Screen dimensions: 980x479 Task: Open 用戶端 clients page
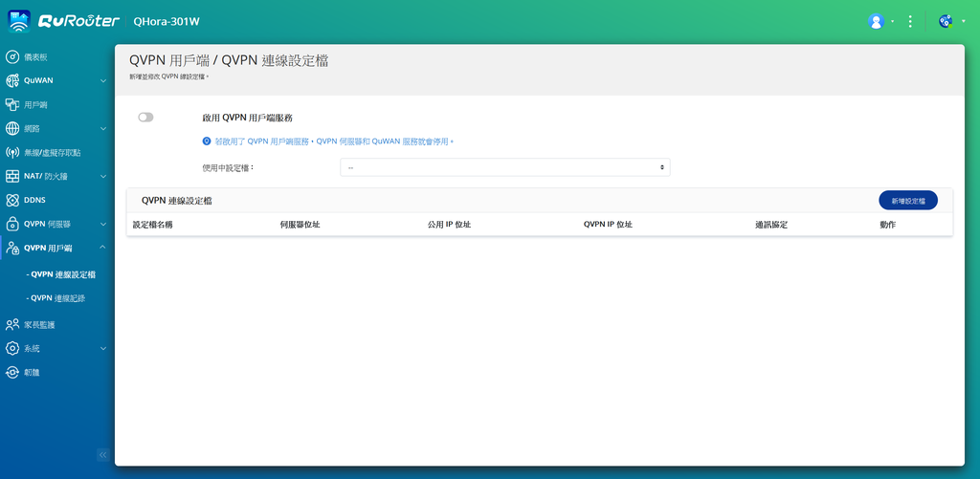(35, 105)
